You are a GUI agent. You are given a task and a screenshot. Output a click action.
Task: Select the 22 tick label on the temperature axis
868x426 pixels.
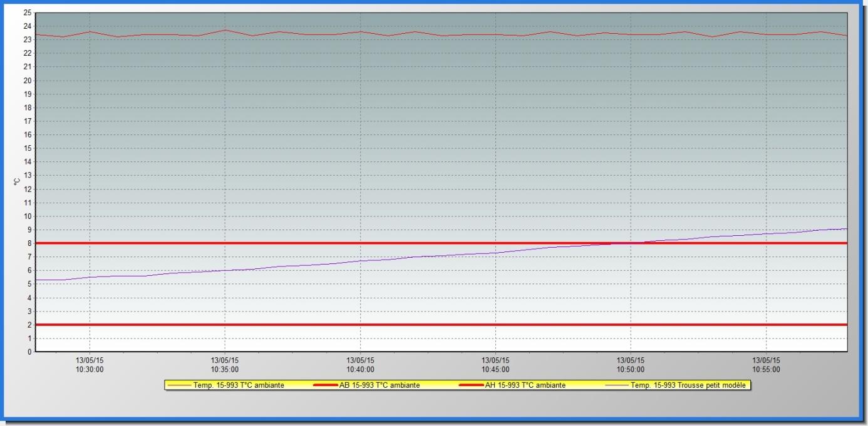pyautogui.click(x=27, y=53)
